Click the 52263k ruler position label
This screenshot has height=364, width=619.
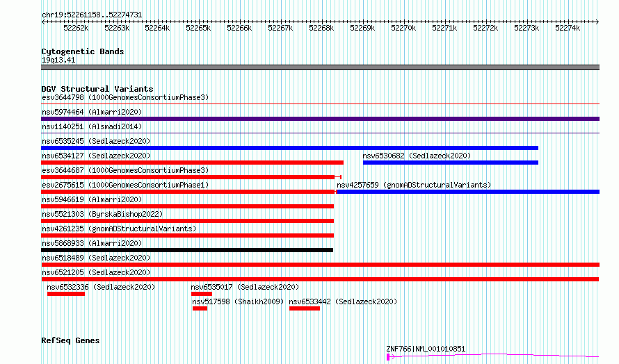(117, 28)
